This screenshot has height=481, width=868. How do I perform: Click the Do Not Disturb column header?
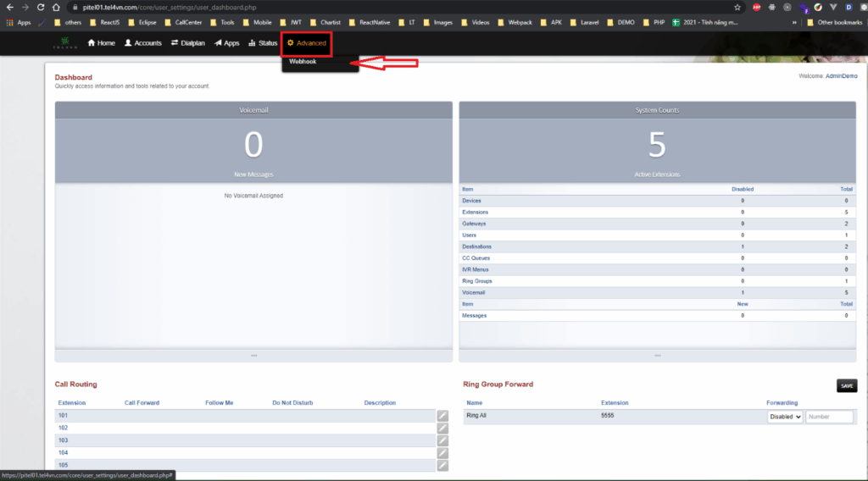click(x=292, y=403)
